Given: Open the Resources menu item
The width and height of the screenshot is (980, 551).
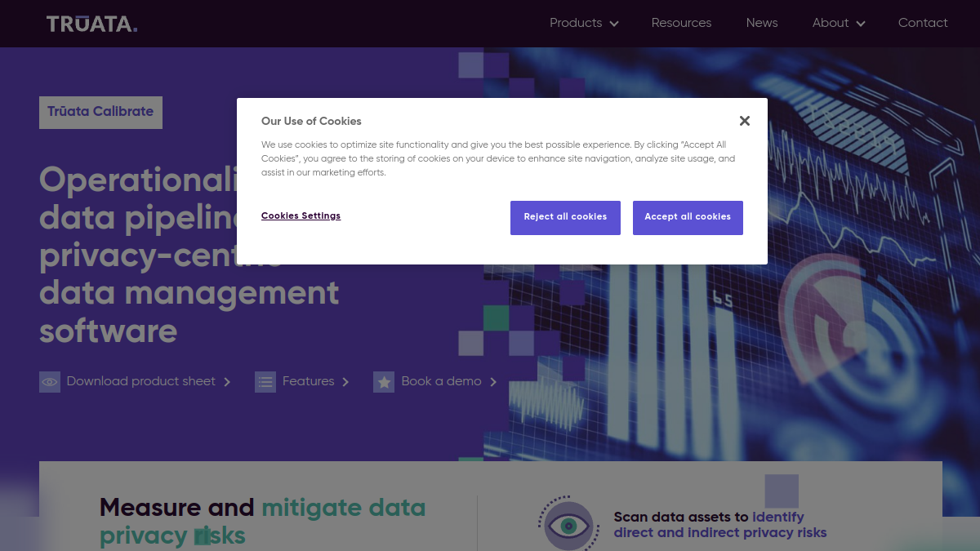Looking at the screenshot, I should (681, 23).
